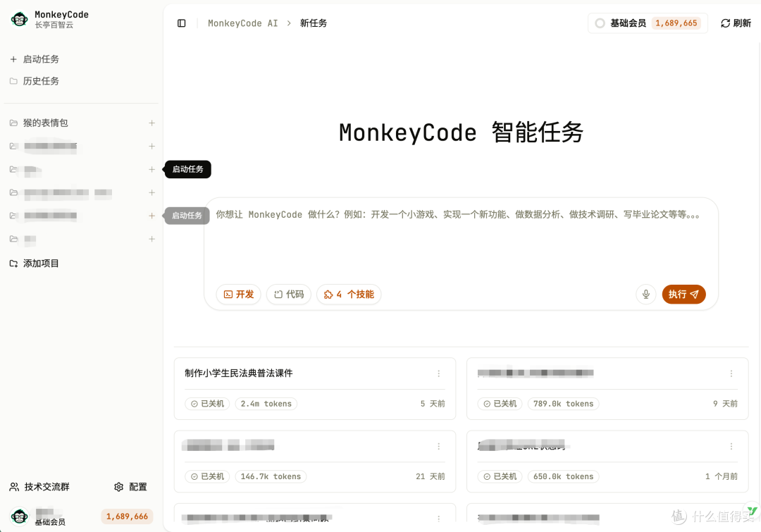Click the MonkeyCode AI breadcrumb
This screenshot has height=532, width=761.
click(x=242, y=23)
